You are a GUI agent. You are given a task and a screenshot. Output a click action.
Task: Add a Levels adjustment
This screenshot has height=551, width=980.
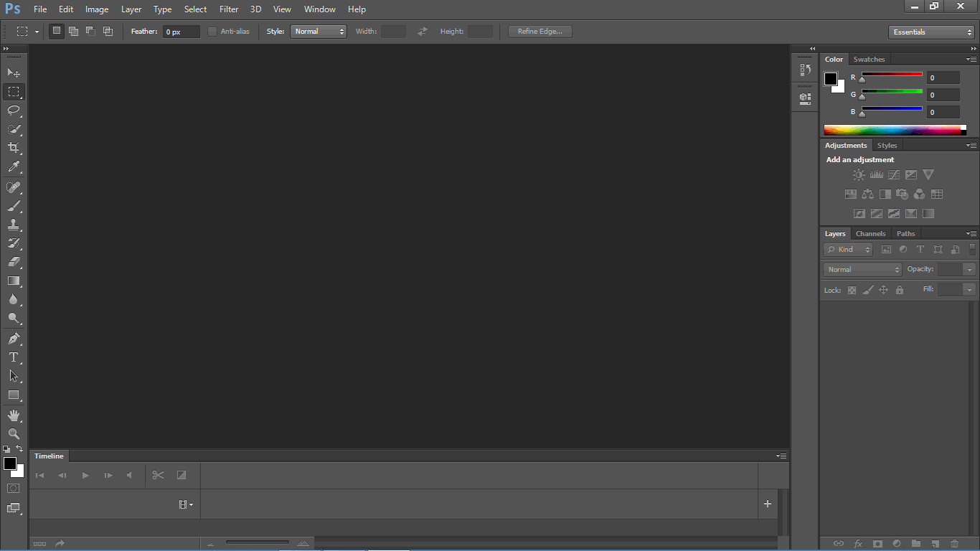pos(876,174)
